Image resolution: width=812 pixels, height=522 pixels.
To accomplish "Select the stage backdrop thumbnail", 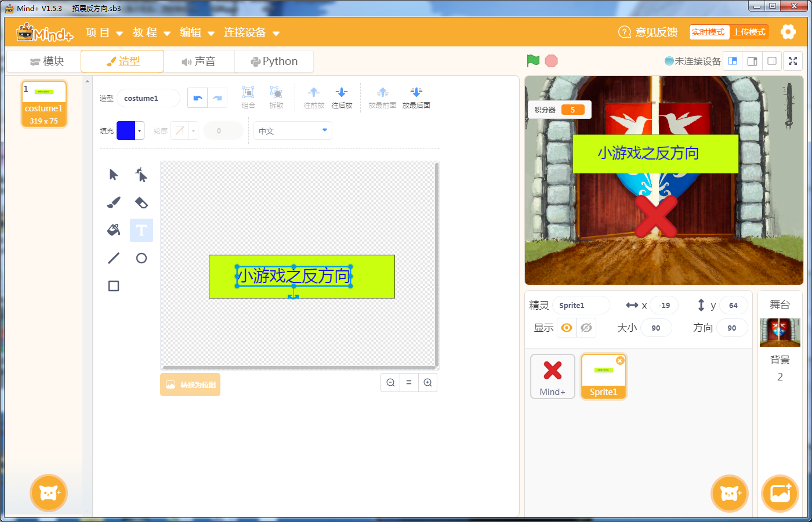I will (780, 332).
